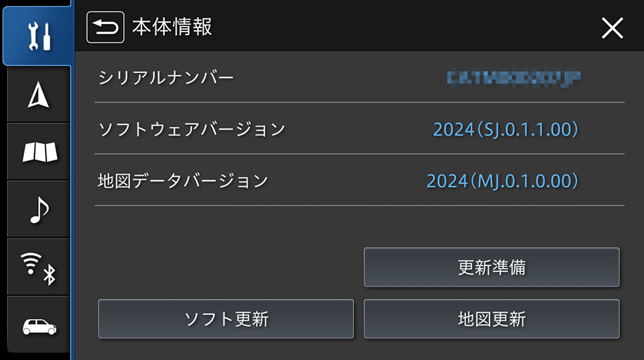644x360 pixels.
Task: Select the シリアルナンバー row label
Action: [x=166, y=77]
